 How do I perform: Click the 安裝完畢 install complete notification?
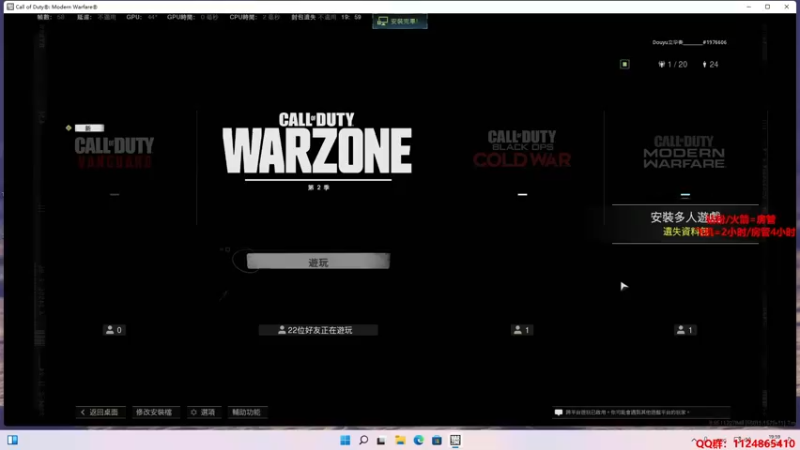399,21
